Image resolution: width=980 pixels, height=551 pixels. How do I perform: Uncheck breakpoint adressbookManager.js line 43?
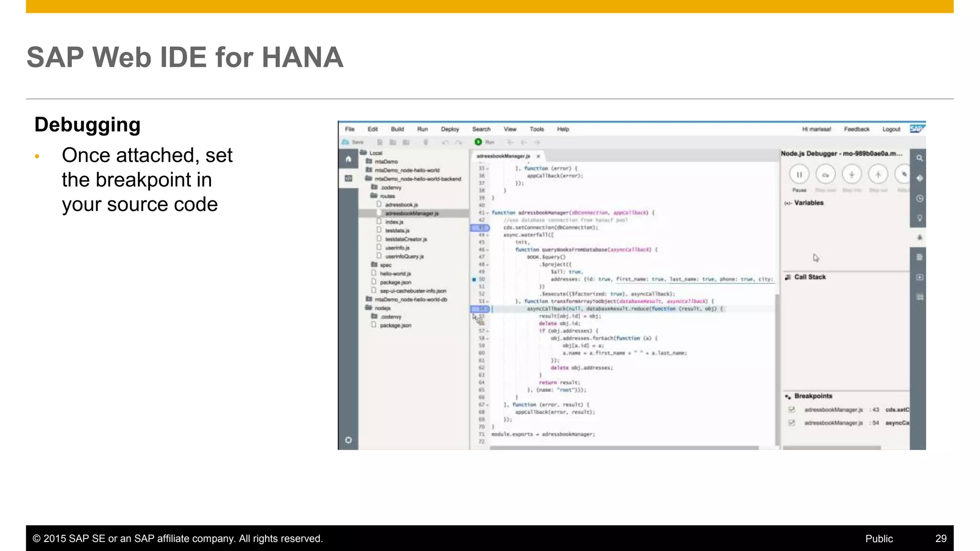[791, 409]
